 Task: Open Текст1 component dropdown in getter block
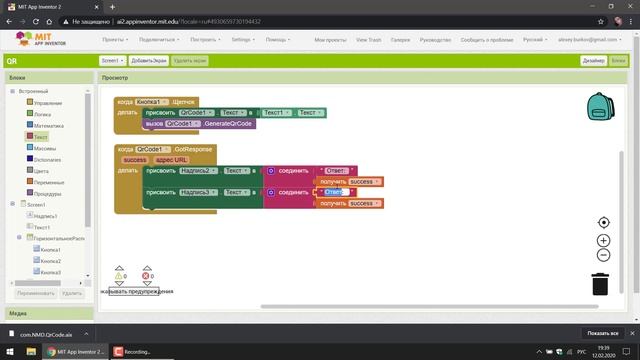coord(276,112)
